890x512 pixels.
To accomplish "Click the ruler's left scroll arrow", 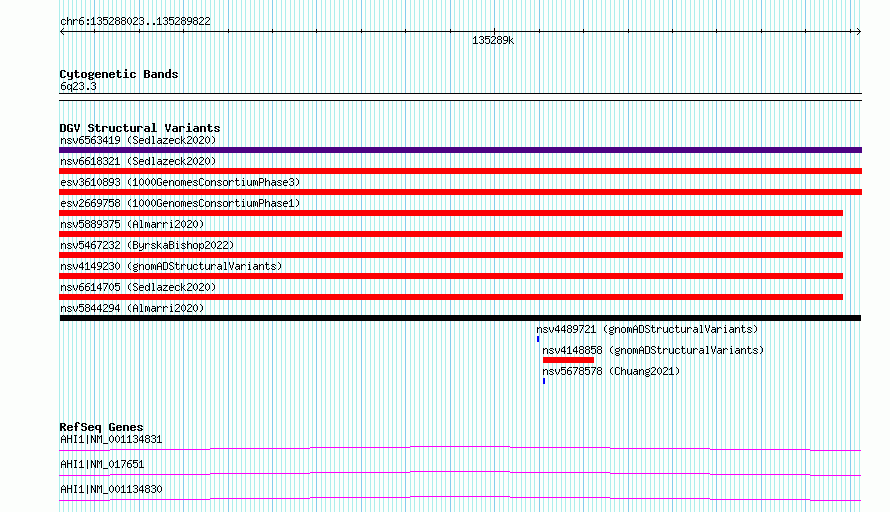I will pyautogui.click(x=62, y=32).
